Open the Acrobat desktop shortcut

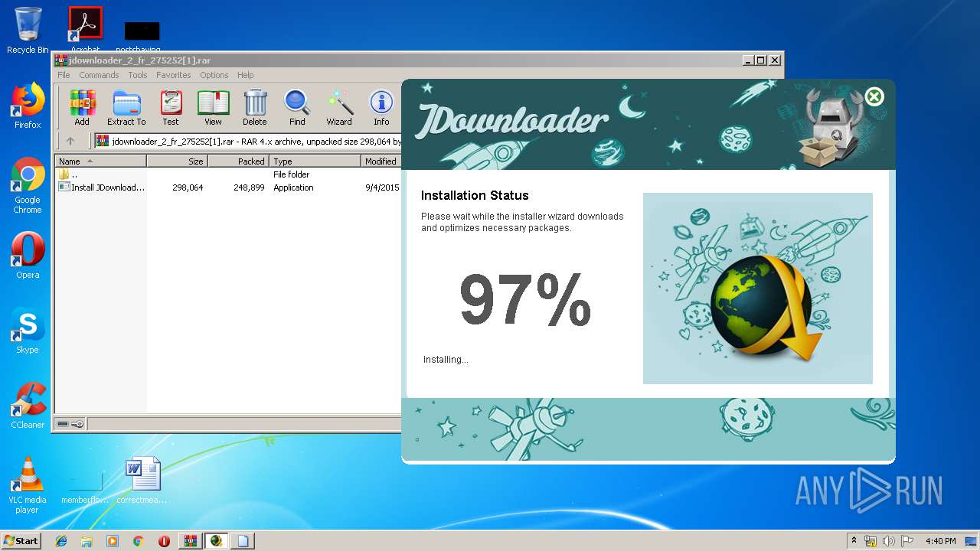86,31
